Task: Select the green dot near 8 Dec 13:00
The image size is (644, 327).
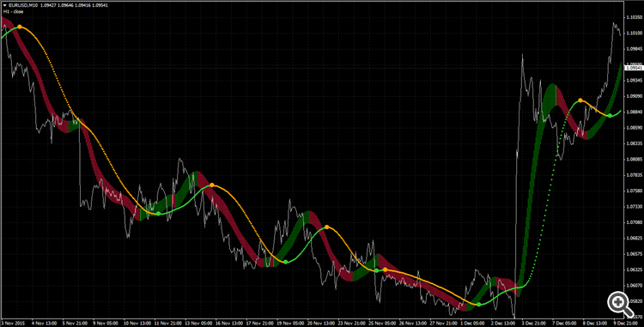Action: [x=611, y=115]
